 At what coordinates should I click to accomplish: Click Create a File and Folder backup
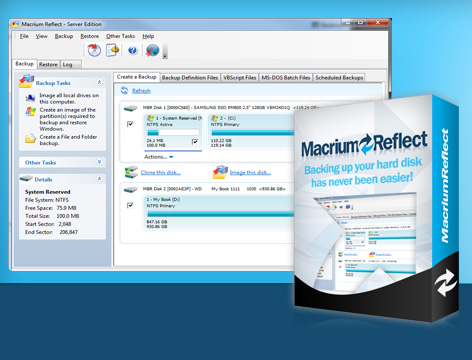[68, 140]
